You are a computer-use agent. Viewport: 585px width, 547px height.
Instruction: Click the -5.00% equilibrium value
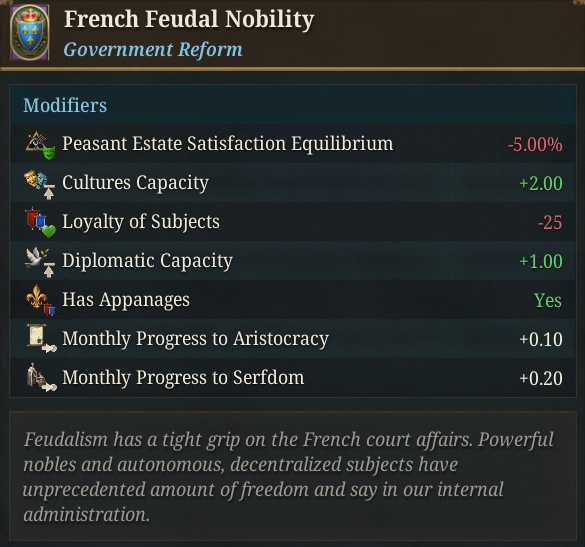535,144
